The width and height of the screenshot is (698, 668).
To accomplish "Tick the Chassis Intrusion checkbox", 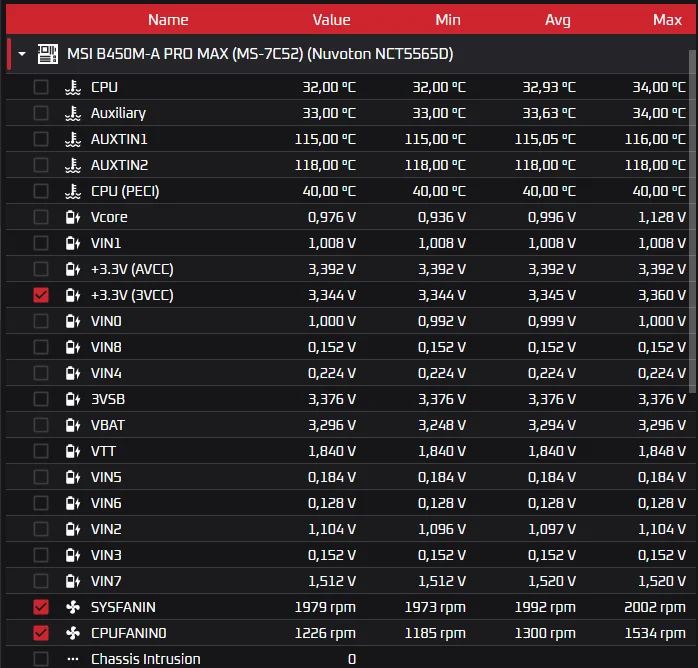I will [41, 659].
